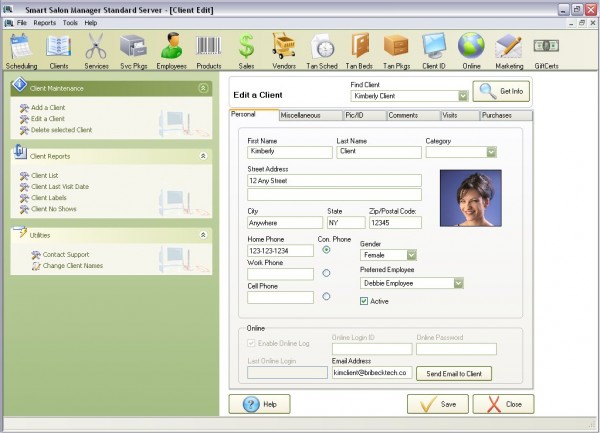This screenshot has height=433, width=600.
Task: Select the Home Phone contact radio button
Action: point(326,250)
